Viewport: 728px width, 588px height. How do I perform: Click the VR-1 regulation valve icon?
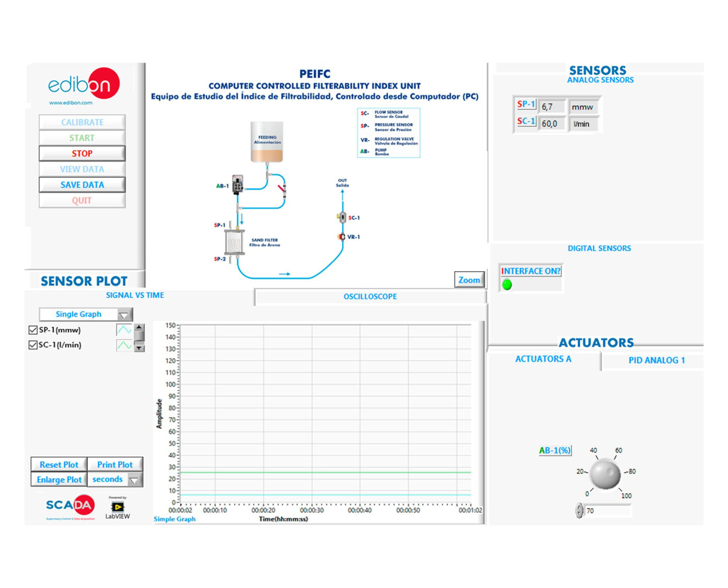click(x=342, y=237)
